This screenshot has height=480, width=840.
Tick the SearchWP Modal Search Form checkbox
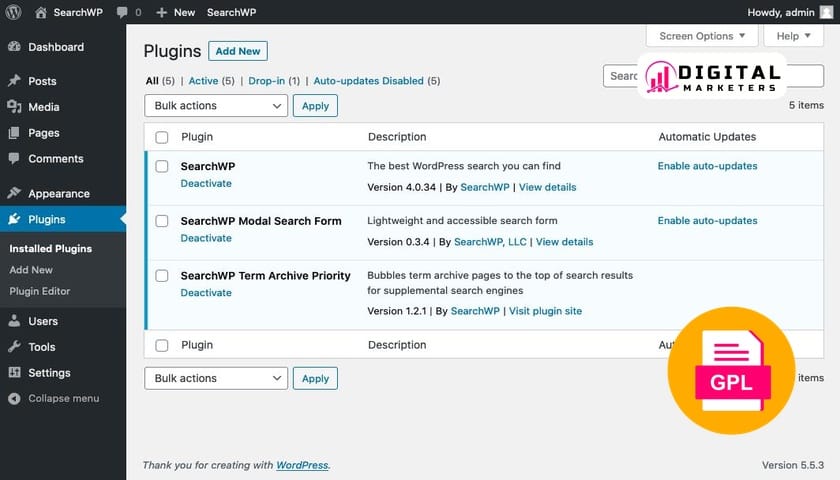click(162, 221)
